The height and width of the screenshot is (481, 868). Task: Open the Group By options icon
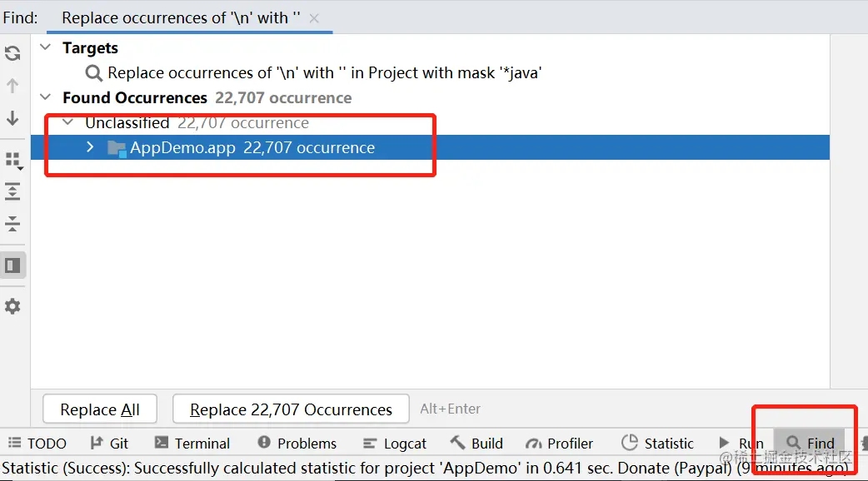click(12, 160)
